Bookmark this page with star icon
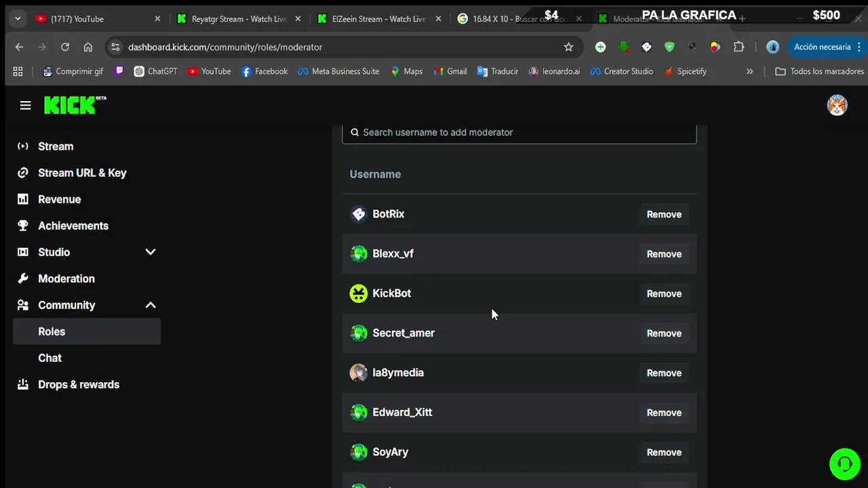Screen dimensions: 868x488 568,47
